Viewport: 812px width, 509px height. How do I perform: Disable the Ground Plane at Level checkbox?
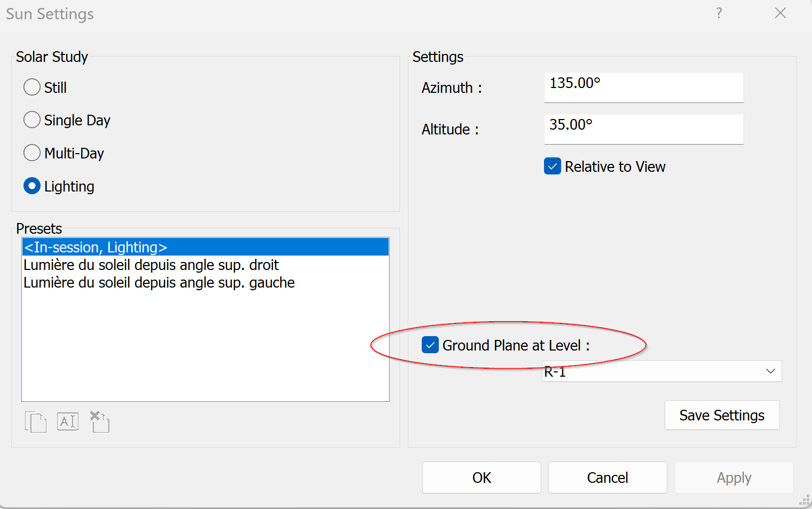point(430,345)
